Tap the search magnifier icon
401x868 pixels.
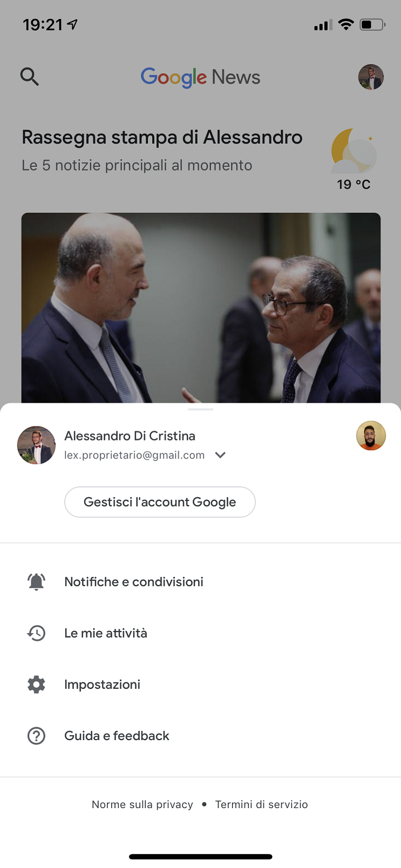(x=30, y=77)
